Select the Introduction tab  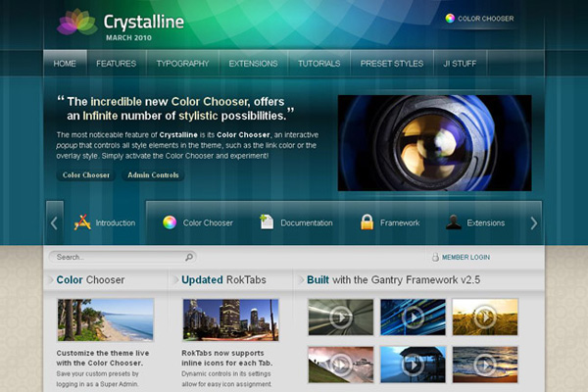click(x=104, y=222)
